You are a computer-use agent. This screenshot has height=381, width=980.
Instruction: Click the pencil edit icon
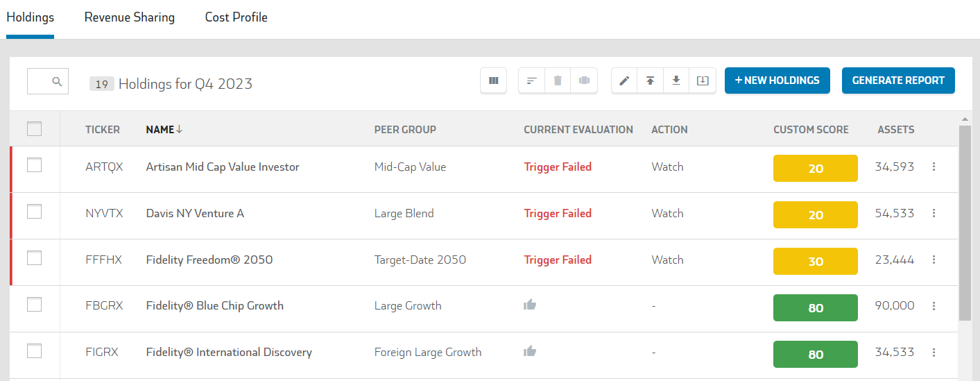[x=624, y=81]
